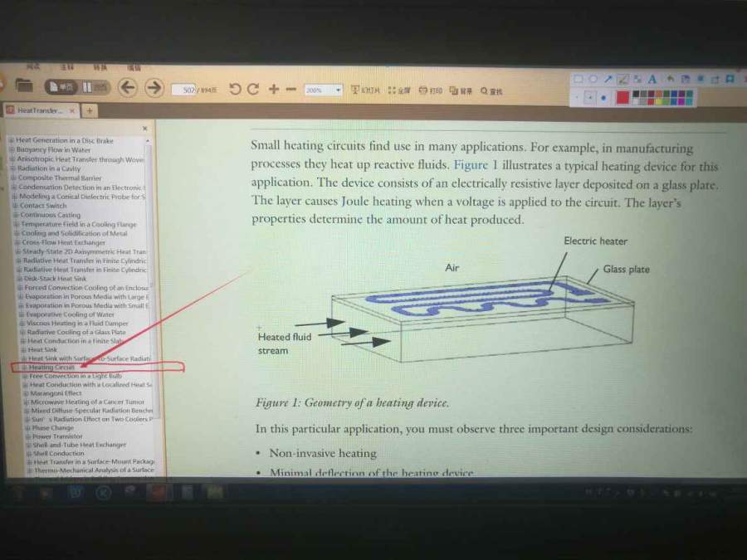
Task: Rotate page clockwise
Action: coord(253,89)
